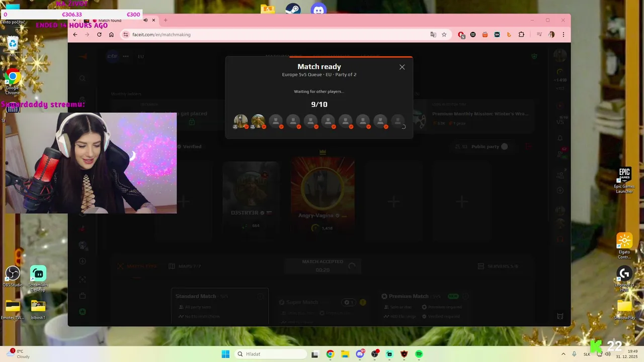This screenshot has height=362, width=644.
Task: Open Streamlabs from the taskbar
Action: click(x=389, y=354)
